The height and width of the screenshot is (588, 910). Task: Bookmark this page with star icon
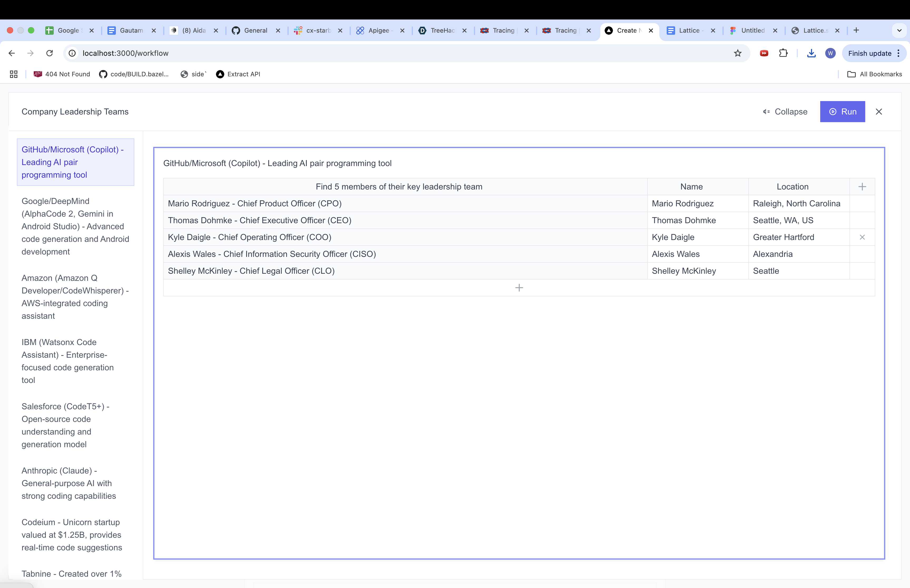click(737, 53)
